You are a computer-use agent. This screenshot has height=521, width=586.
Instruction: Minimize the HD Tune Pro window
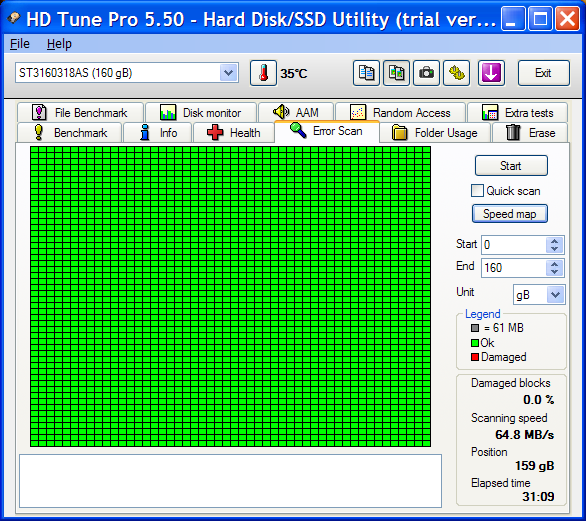click(x=513, y=18)
